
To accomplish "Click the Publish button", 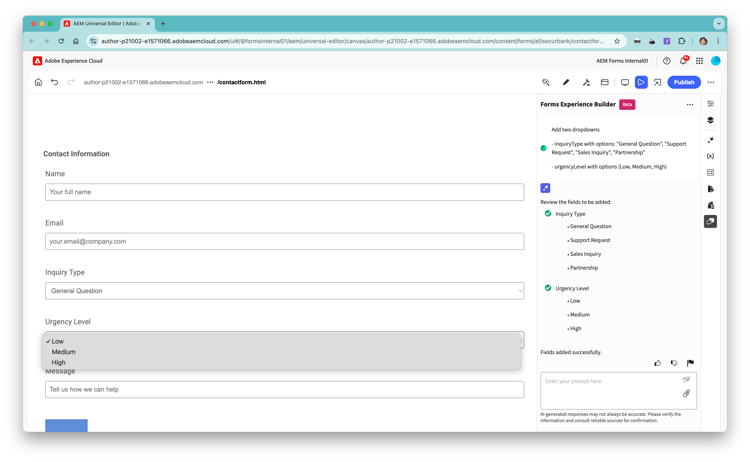I will click(x=684, y=82).
